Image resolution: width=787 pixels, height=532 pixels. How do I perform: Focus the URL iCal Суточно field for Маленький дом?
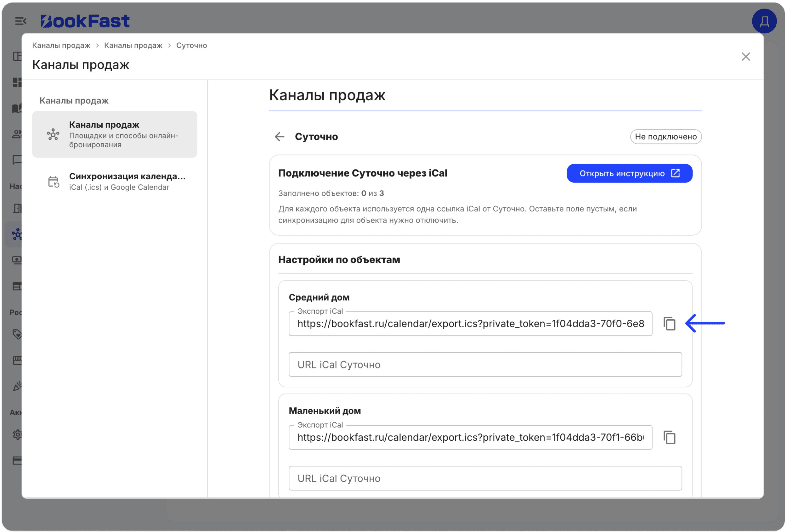485,478
